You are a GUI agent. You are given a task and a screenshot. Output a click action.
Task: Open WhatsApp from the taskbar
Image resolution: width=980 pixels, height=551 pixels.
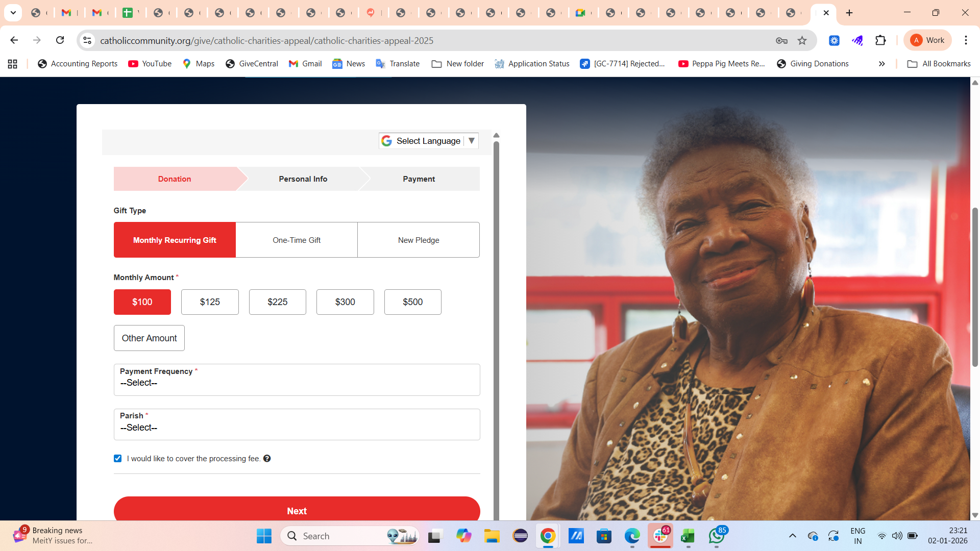tap(716, 536)
